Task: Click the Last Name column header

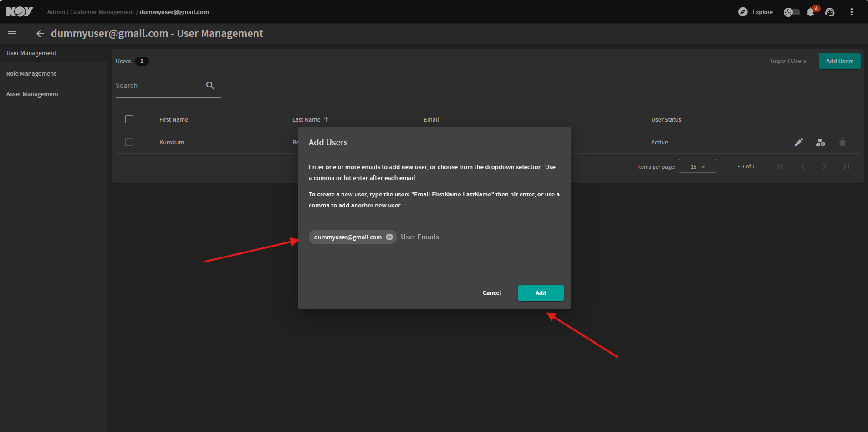Action: pos(306,120)
